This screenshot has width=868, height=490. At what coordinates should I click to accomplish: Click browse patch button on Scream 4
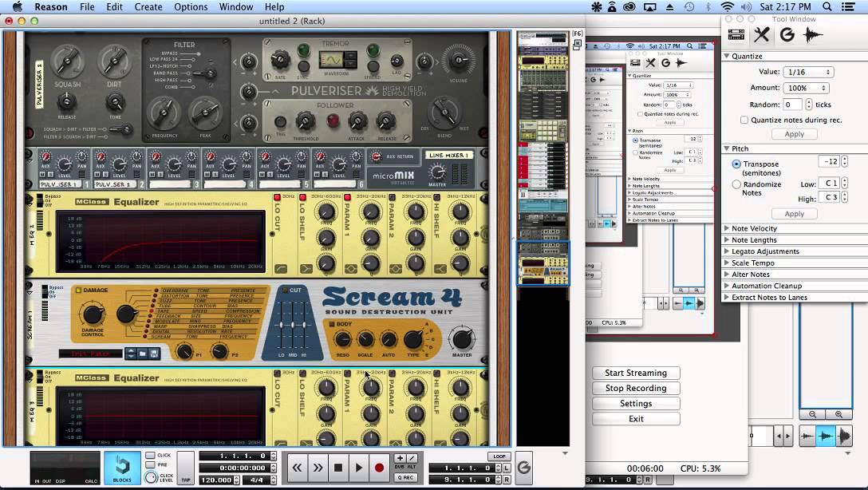tap(142, 354)
